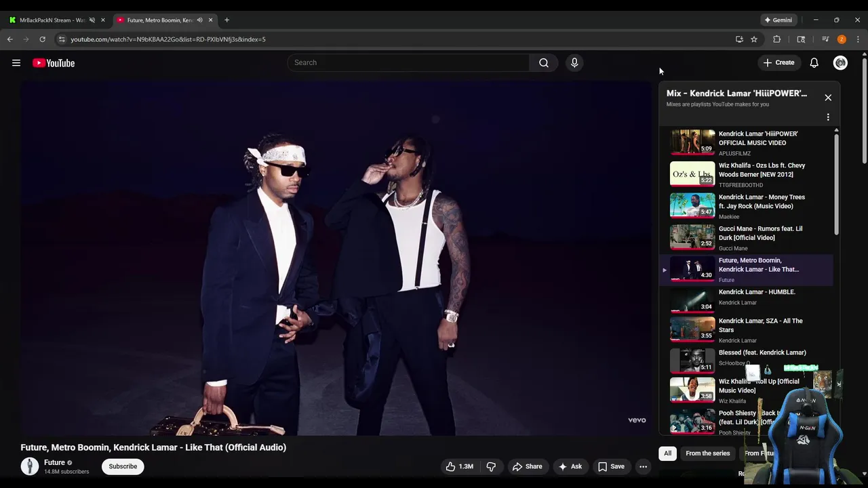Open a new browser tab
This screenshot has height=488, width=868.
(226, 20)
